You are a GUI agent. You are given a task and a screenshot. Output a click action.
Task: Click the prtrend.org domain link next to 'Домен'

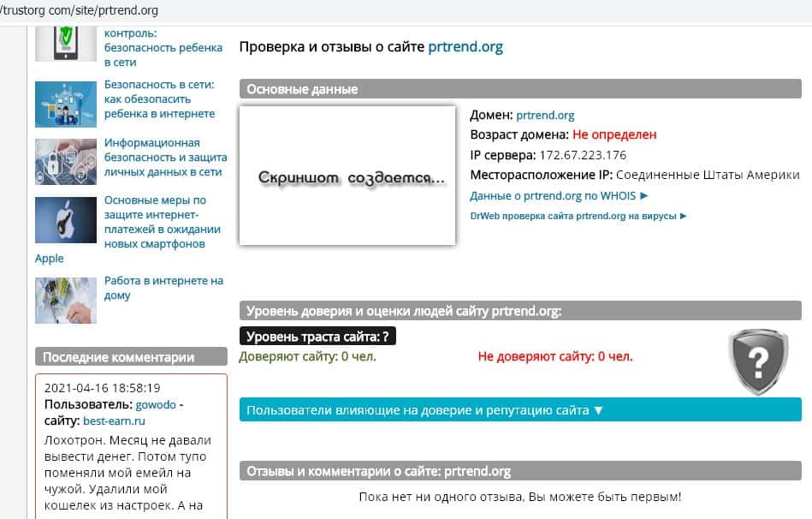[x=545, y=115]
